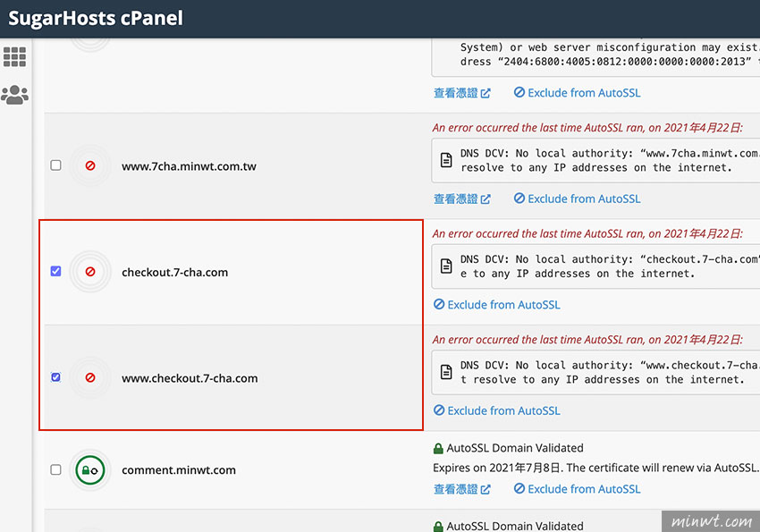The height and width of the screenshot is (532, 760).
Task: Exclude from AutoSSL in the topmost row
Action: (577, 93)
